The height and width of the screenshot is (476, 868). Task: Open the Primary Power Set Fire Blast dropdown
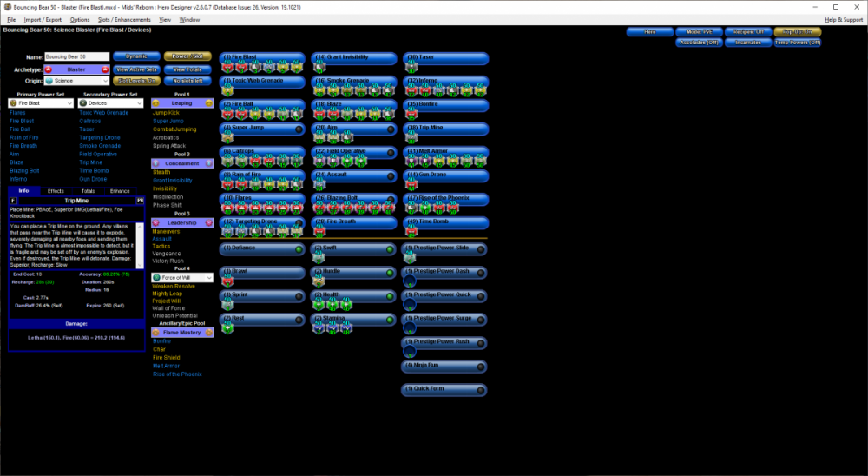[x=40, y=102]
